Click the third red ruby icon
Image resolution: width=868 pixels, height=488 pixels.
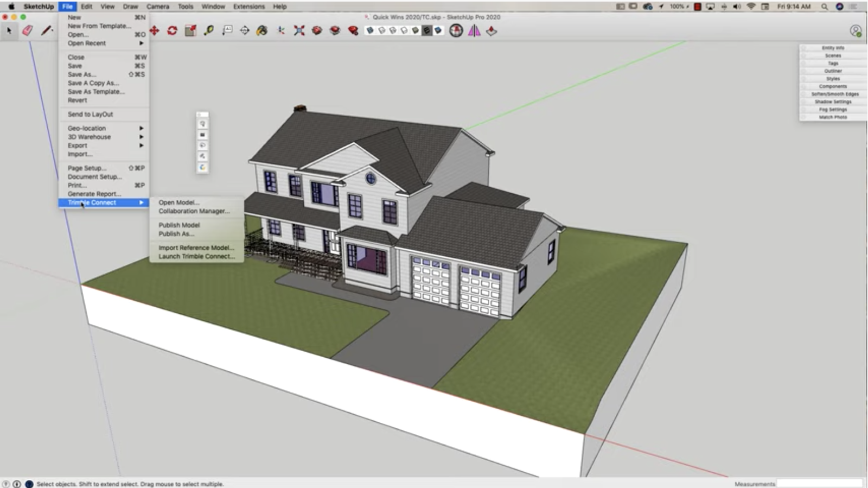point(353,31)
